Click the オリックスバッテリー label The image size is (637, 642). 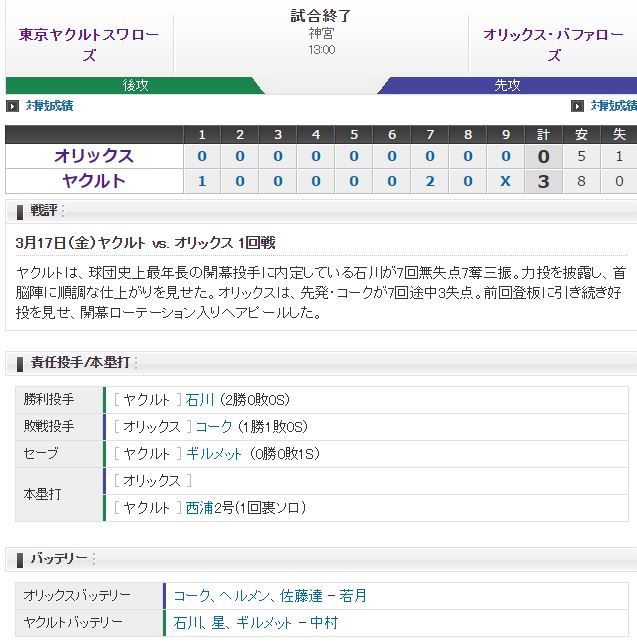77,595
